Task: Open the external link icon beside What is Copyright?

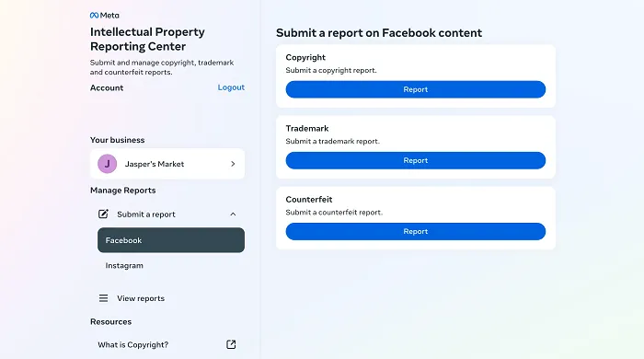Action: tap(231, 344)
